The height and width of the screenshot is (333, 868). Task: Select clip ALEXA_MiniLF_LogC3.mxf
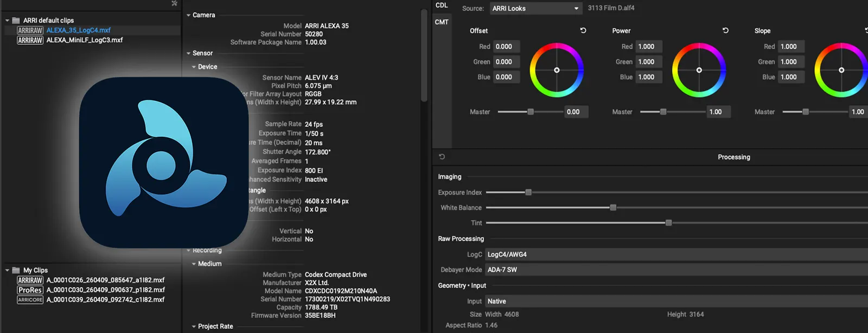[85, 40]
